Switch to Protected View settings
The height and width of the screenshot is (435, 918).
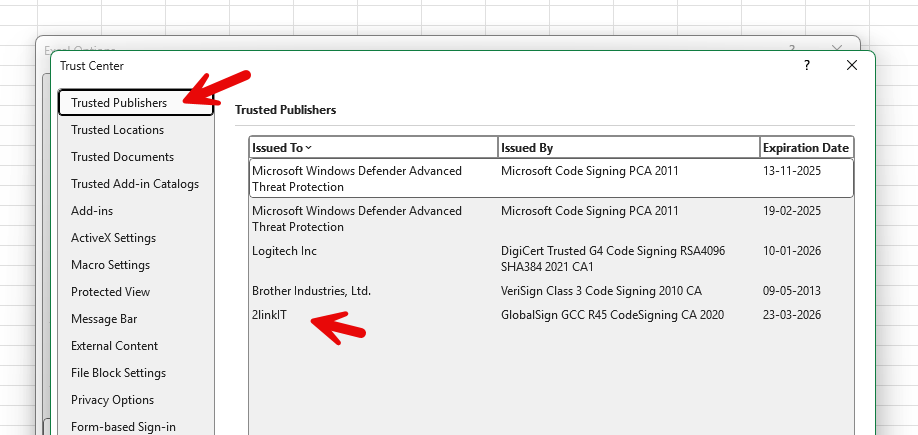(110, 292)
